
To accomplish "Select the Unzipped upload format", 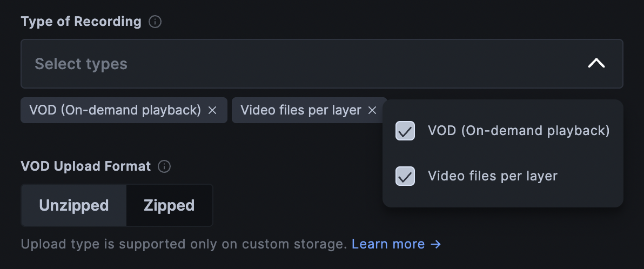I will [74, 205].
